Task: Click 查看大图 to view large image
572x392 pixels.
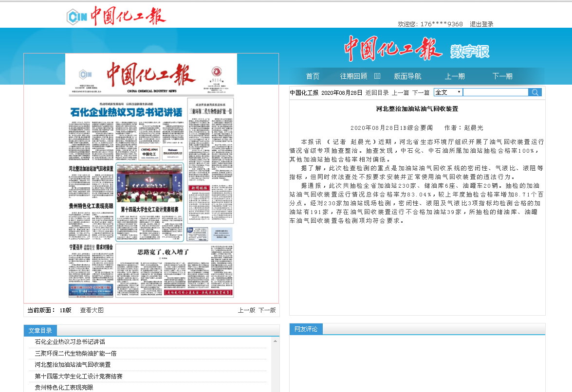Action: click(92, 310)
